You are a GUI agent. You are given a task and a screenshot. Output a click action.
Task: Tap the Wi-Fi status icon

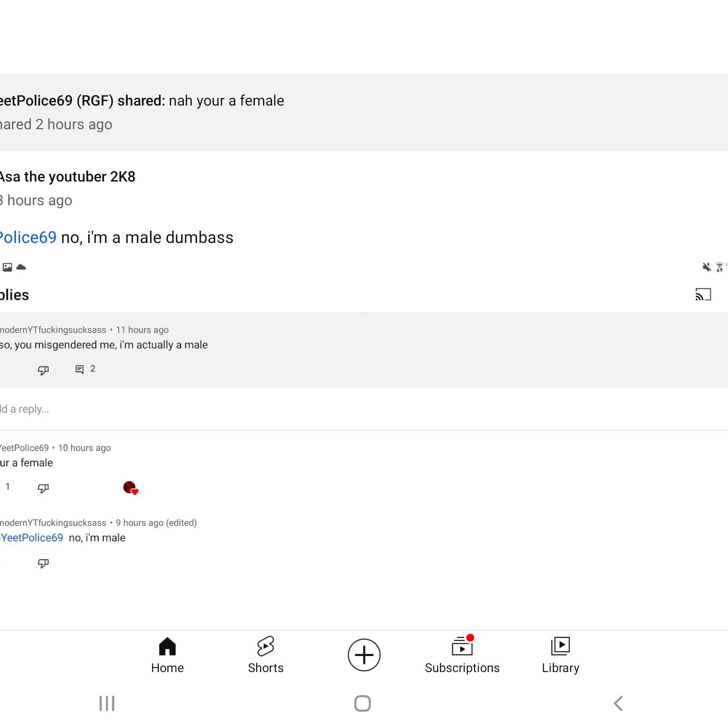[719, 267]
